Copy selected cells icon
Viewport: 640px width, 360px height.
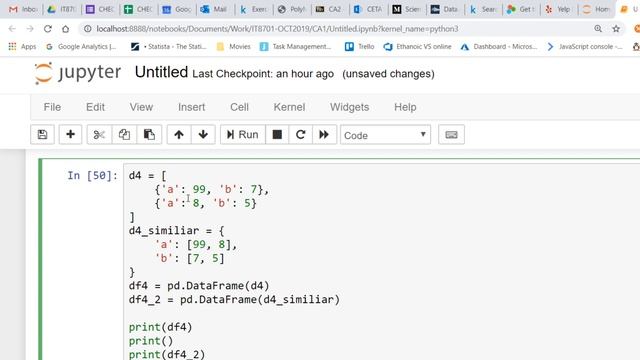[124, 135]
